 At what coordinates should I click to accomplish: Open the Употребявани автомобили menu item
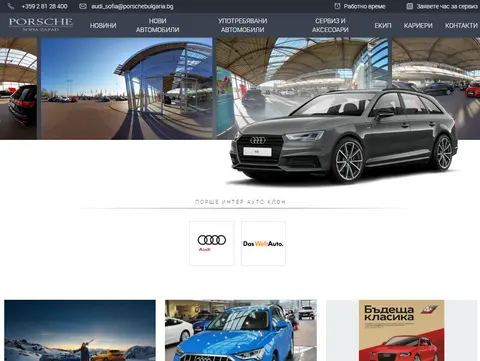(242, 25)
